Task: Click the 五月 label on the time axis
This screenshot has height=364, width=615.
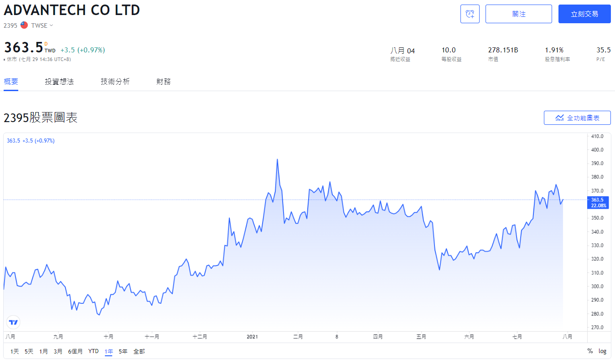Action: tap(421, 337)
